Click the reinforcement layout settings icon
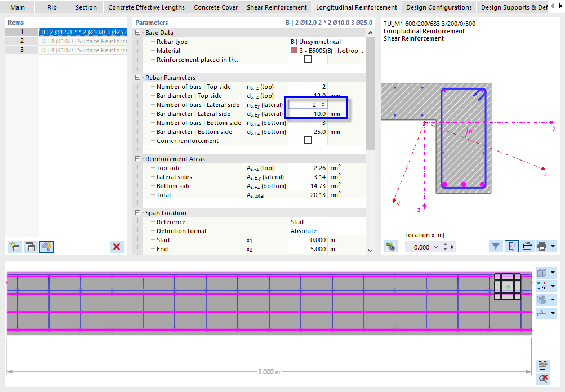The width and height of the screenshot is (565, 392). click(x=542, y=366)
